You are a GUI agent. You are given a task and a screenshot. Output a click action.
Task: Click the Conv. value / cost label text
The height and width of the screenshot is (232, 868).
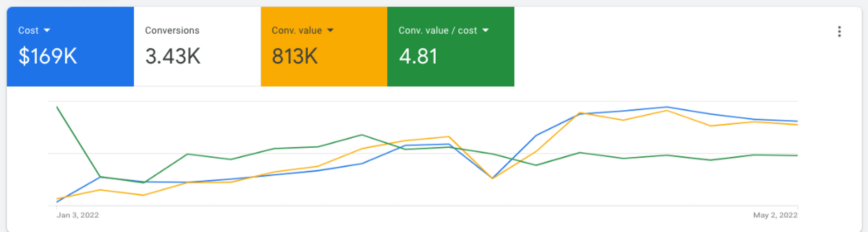437,30
